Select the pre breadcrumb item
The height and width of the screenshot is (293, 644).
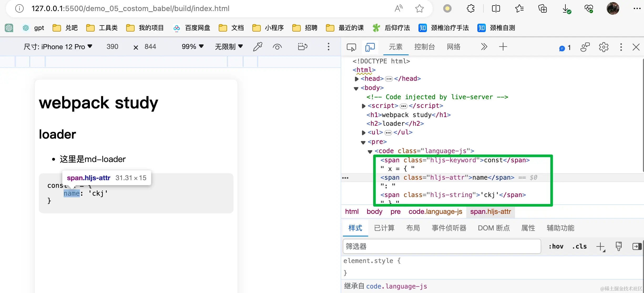[x=395, y=211]
